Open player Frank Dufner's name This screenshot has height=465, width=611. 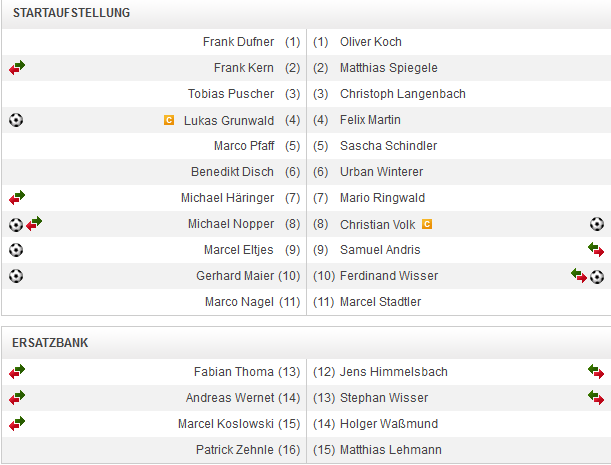point(238,42)
